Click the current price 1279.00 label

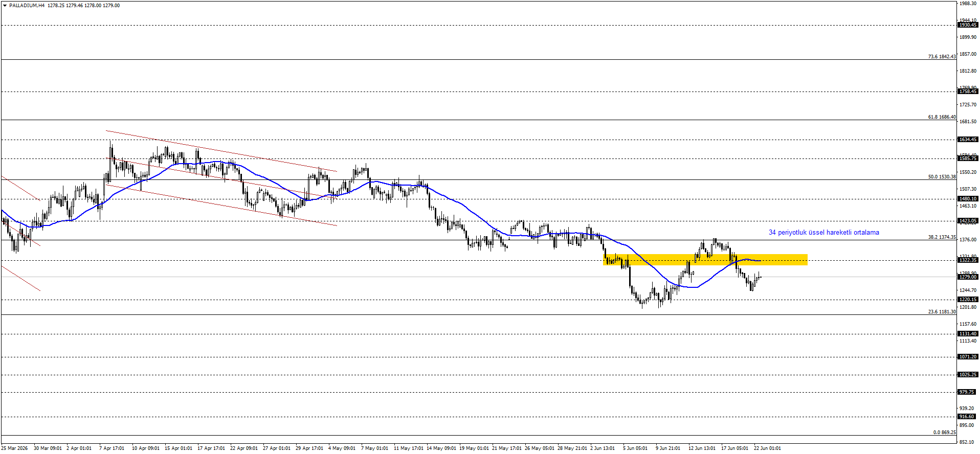pos(967,277)
